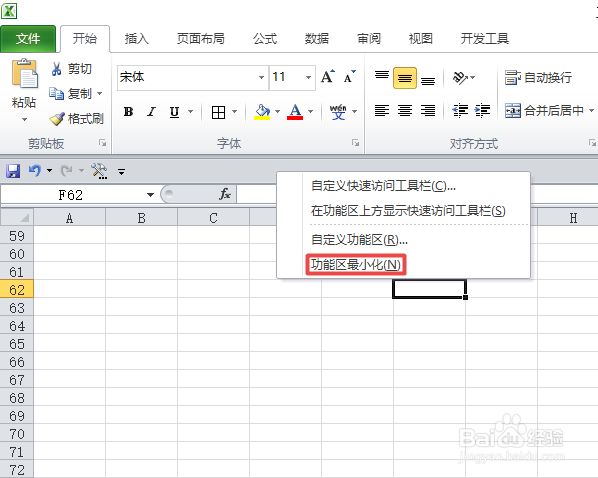Click the fx insert function icon
This screenshot has width=598, height=478.
point(225,194)
